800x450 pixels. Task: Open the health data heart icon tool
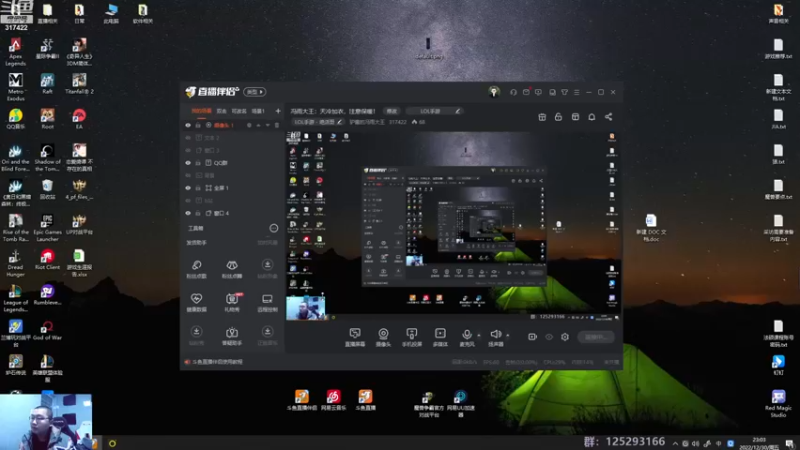(196, 302)
